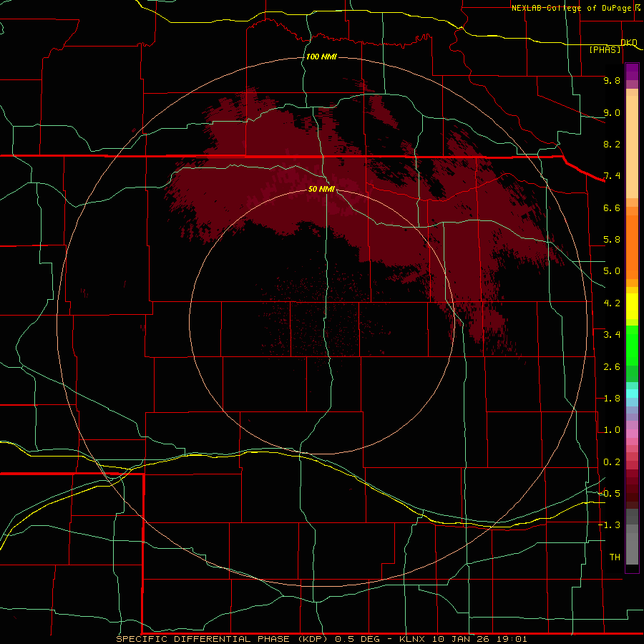Screen dimensions: 644x644
Task: Click the 9.8 value on the color scale
Action: coord(612,80)
